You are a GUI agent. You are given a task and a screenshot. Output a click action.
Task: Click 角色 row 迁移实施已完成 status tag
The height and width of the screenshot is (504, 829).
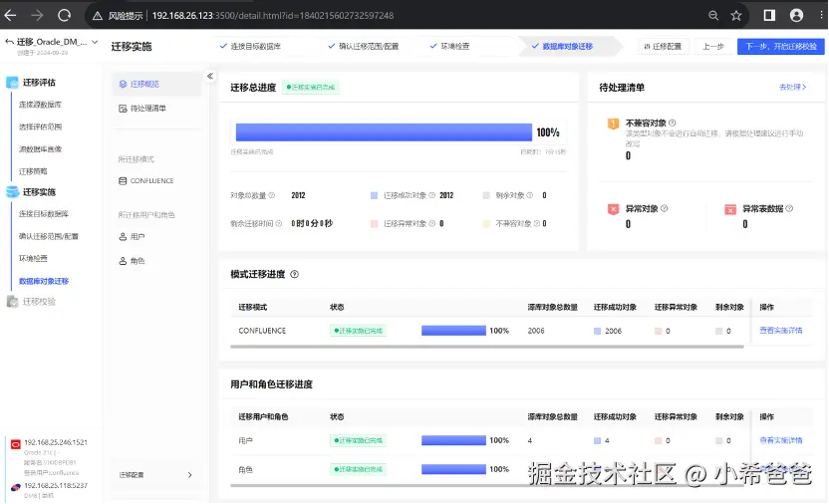(x=359, y=469)
